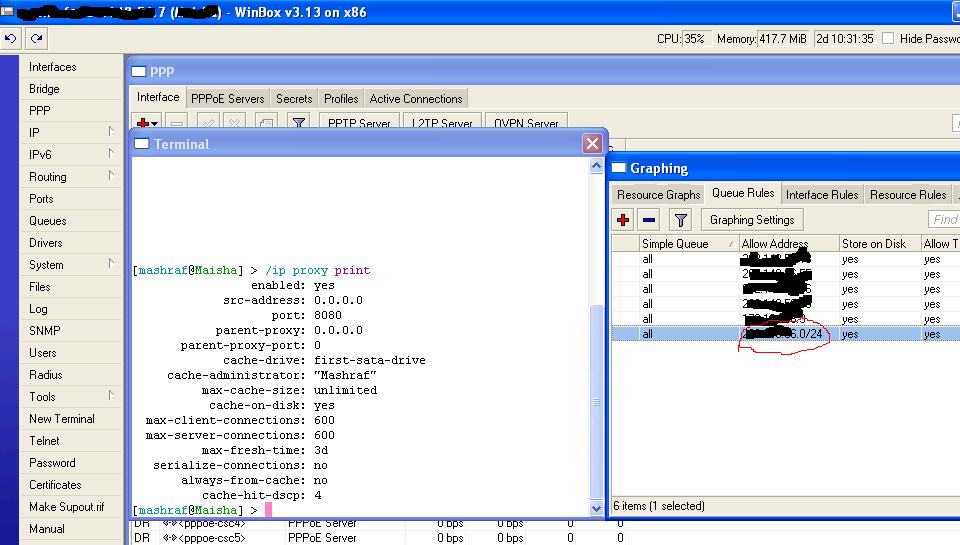Image resolution: width=960 pixels, height=545 pixels.
Task: Open the Secrets tab in PPP
Action: point(294,99)
